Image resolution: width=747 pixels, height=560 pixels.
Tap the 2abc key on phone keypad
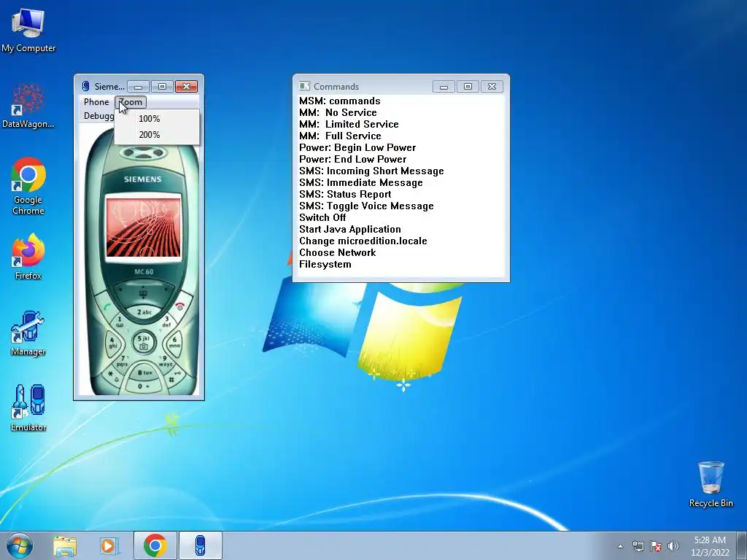144,312
